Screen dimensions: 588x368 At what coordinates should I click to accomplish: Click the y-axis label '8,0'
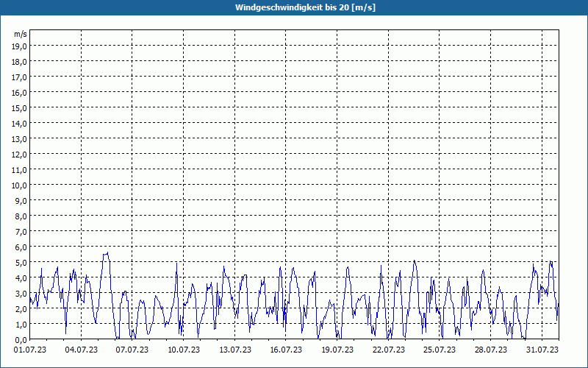coord(21,216)
